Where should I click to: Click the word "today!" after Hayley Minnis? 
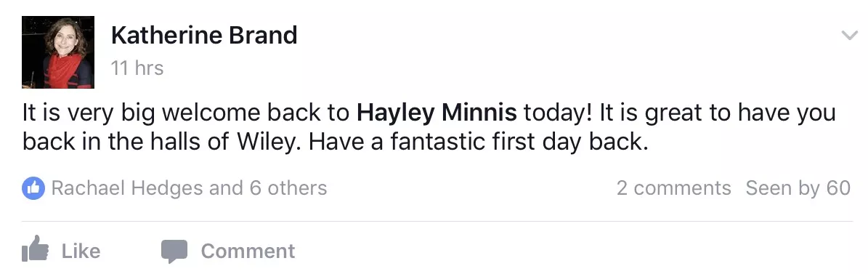point(558,113)
